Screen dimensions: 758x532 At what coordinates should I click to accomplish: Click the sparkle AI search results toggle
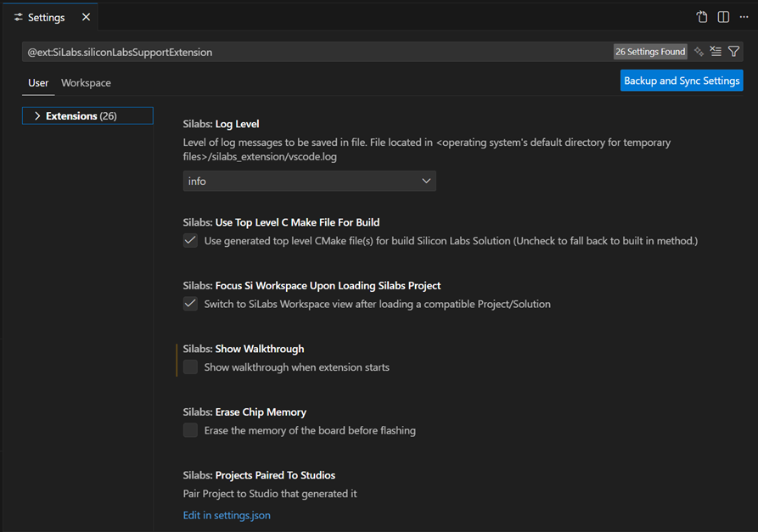point(699,52)
